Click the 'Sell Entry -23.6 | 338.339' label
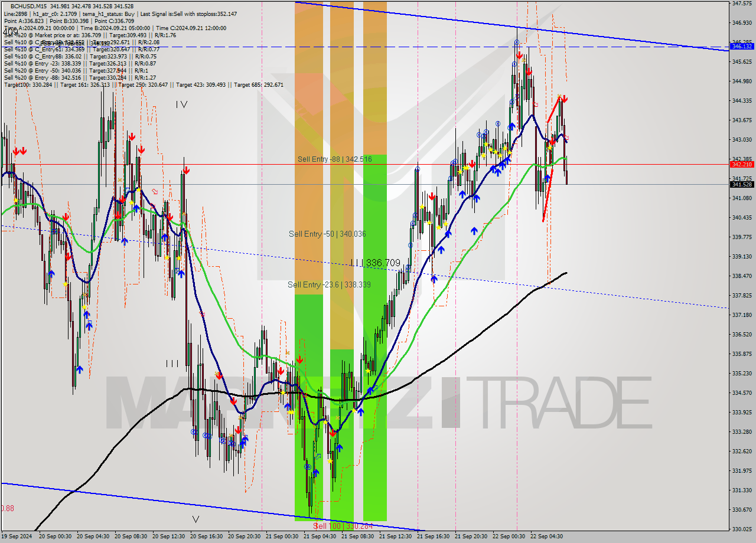The image size is (756, 543). pos(330,284)
